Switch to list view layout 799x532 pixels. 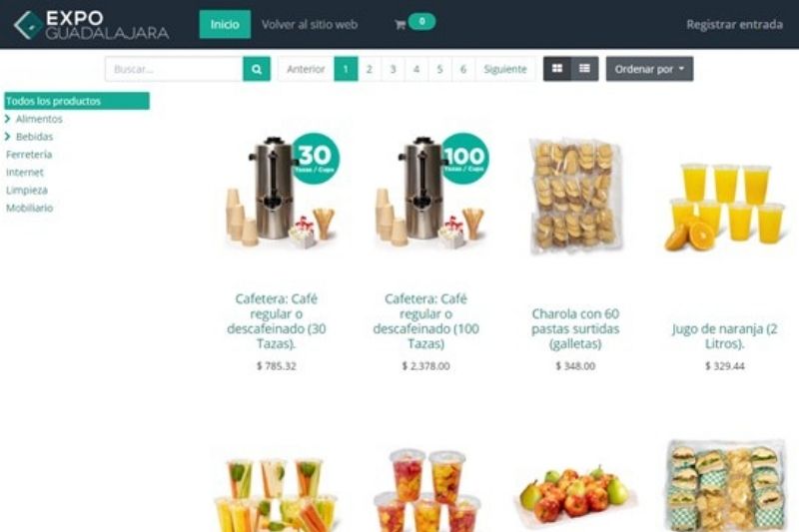(584, 69)
